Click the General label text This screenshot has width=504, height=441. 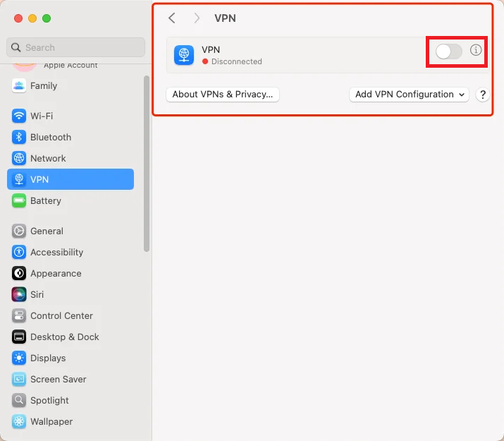click(47, 231)
